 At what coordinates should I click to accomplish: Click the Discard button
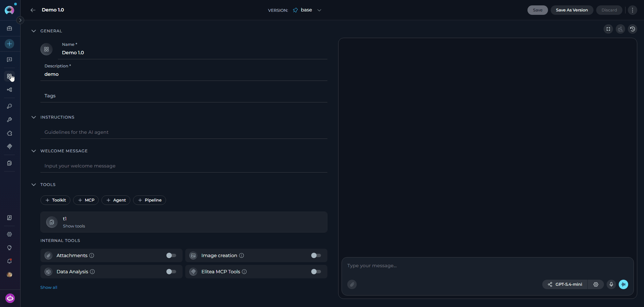click(609, 10)
